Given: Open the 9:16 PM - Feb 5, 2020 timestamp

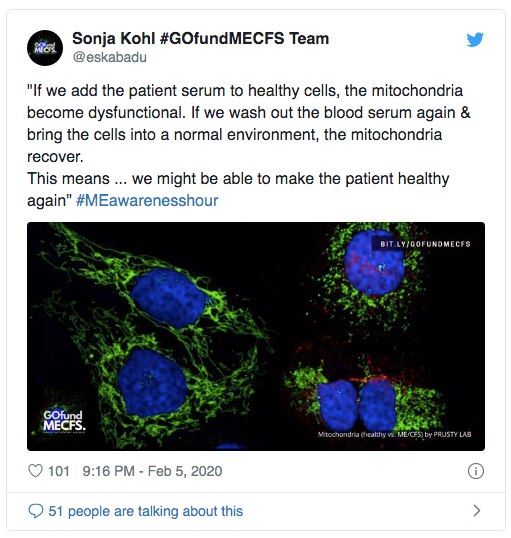Looking at the screenshot, I should click(152, 471).
